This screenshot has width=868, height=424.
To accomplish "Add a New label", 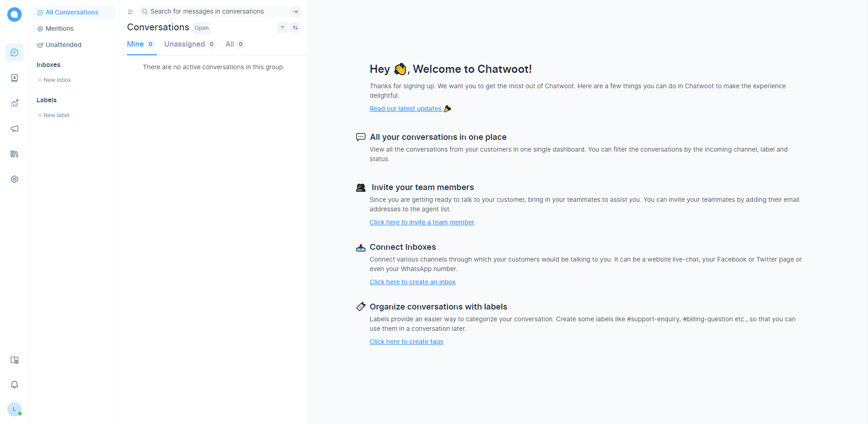I will pos(53,115).
